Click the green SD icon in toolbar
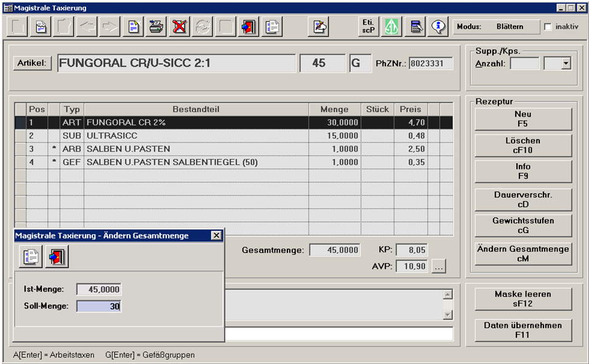 (x=391, y=26)
